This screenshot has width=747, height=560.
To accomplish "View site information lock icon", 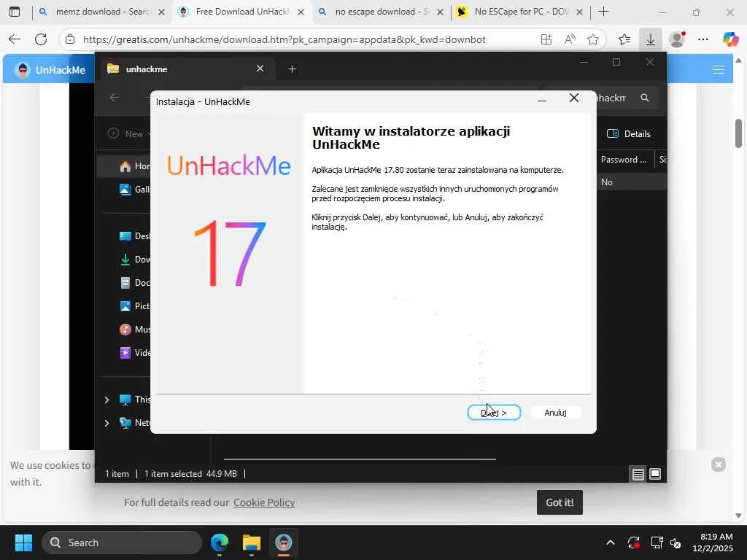I will [x=70, y=39].
